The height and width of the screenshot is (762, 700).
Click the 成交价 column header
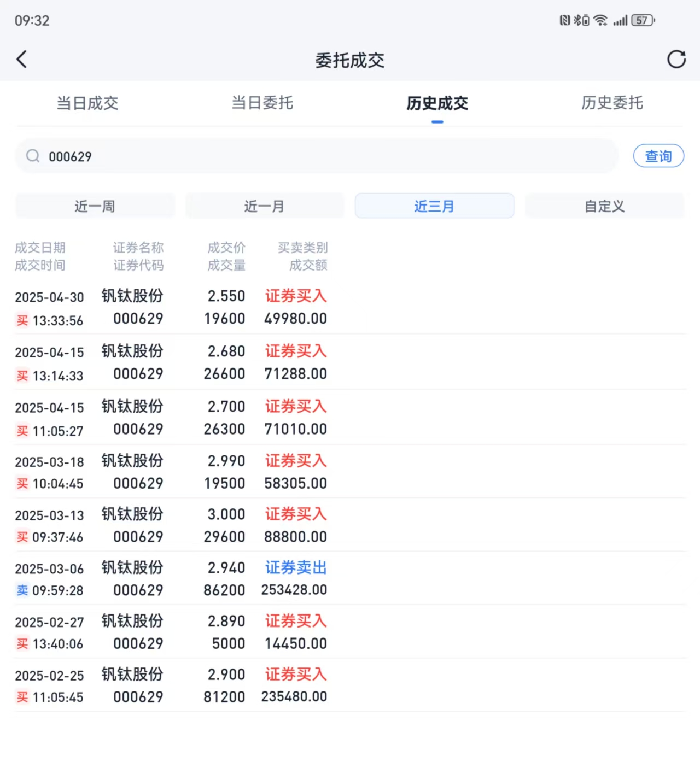pos(226,248)
